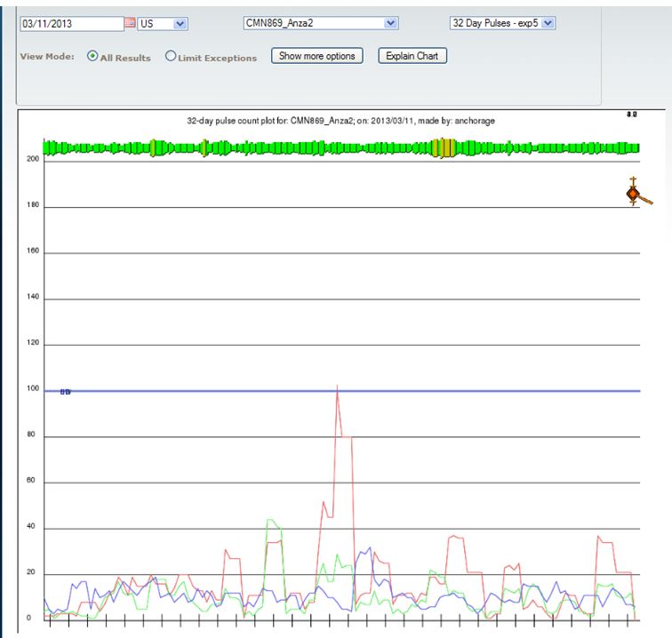
Task: Click the 80 y-axis label
Action: tap(31, 435)
